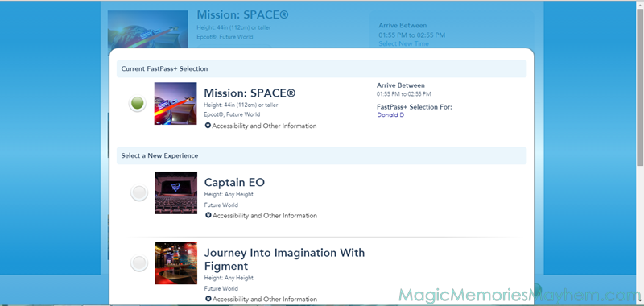The image size is (644, 306).
Task: Click Journey Into Imagination With Figment title
Action: click(284, 258)
